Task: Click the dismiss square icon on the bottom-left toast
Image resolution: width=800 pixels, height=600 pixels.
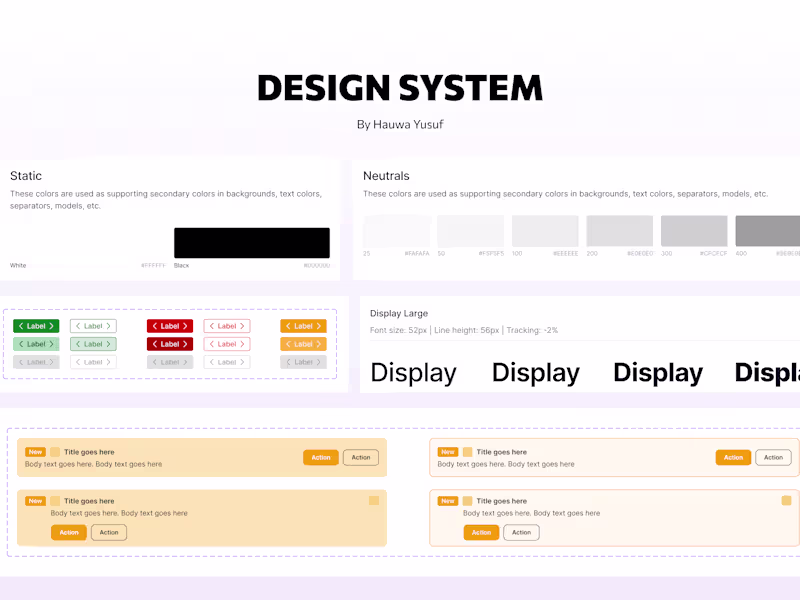Action: [373, 500]
